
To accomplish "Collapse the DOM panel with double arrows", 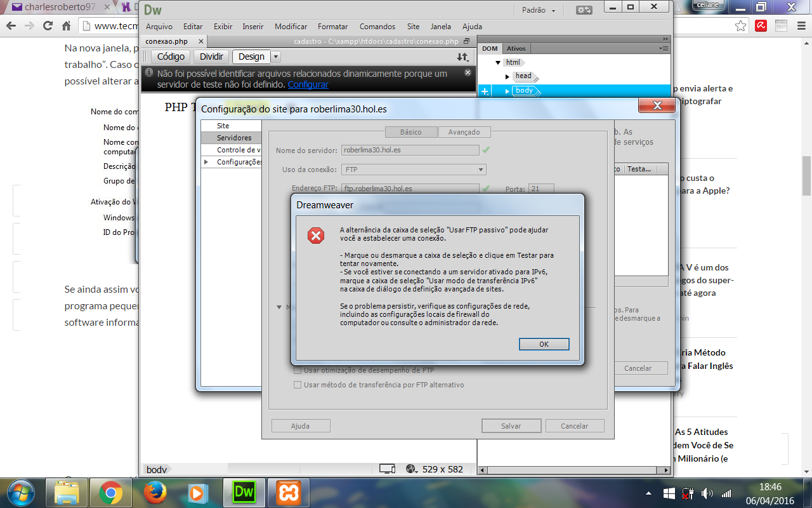I will [665, 39].
